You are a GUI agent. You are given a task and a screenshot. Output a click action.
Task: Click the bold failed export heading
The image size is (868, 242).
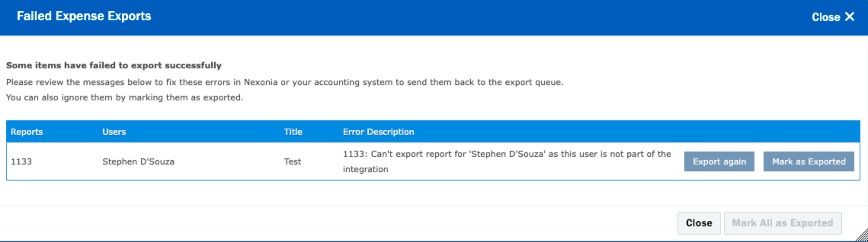(x=114, y=65)
